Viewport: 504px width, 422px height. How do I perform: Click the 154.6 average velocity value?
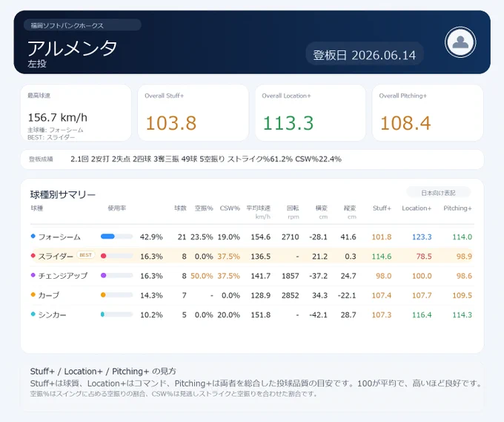tap(261, 237)
